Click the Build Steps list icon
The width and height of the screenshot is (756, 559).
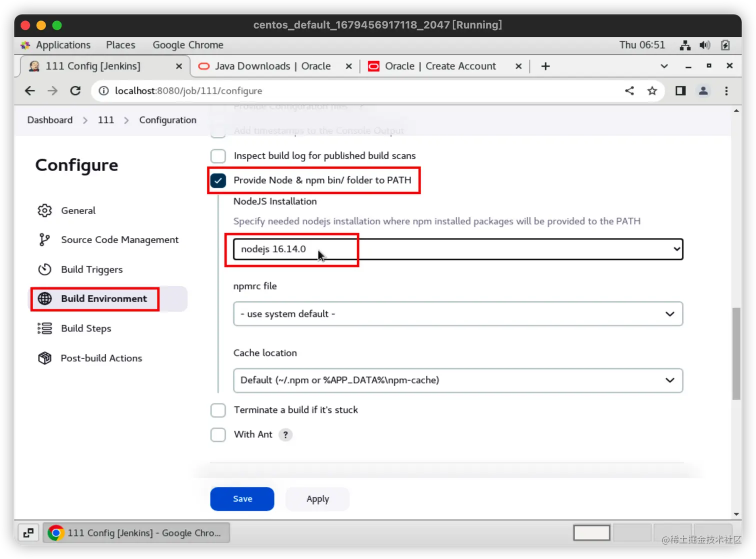point(44,328)
